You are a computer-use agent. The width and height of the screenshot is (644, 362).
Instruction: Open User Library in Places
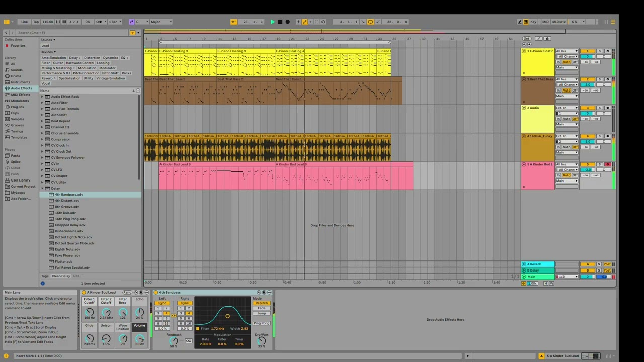point(21,180)
